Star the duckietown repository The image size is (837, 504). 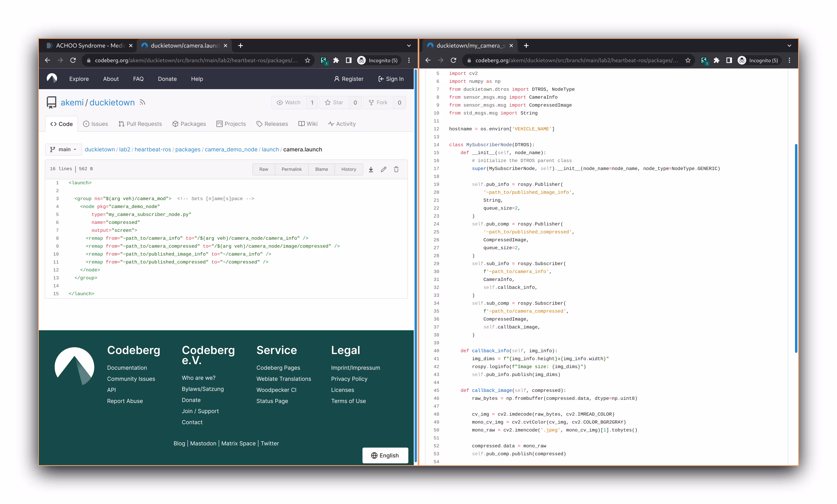tap(334, 102)
